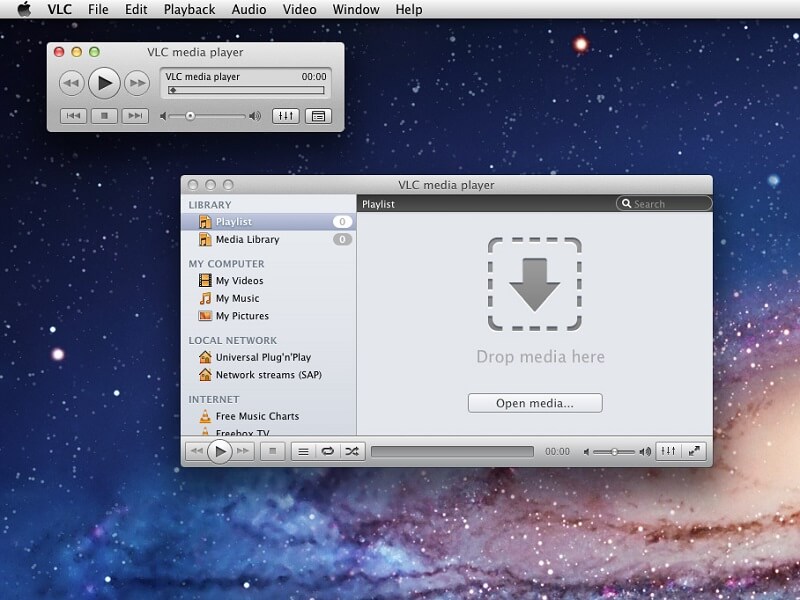Open the Playback menu
This screenshot has width=800, height=600.
click(189, 9)
